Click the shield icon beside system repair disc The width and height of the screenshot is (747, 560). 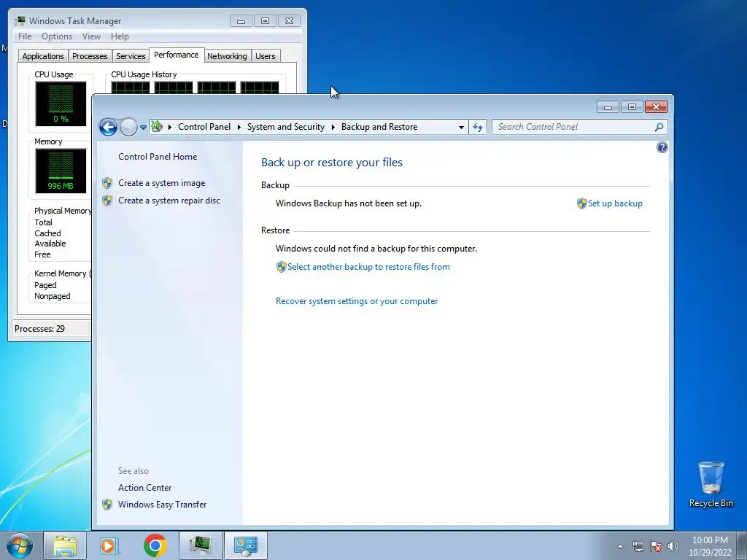[x=107, y=201]
